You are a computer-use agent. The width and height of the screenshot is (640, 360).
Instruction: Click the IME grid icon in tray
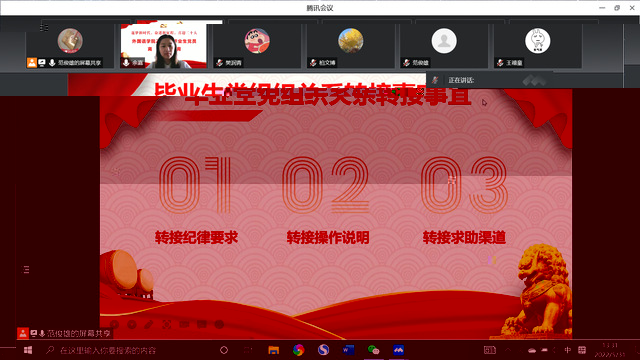coord(582,350)
